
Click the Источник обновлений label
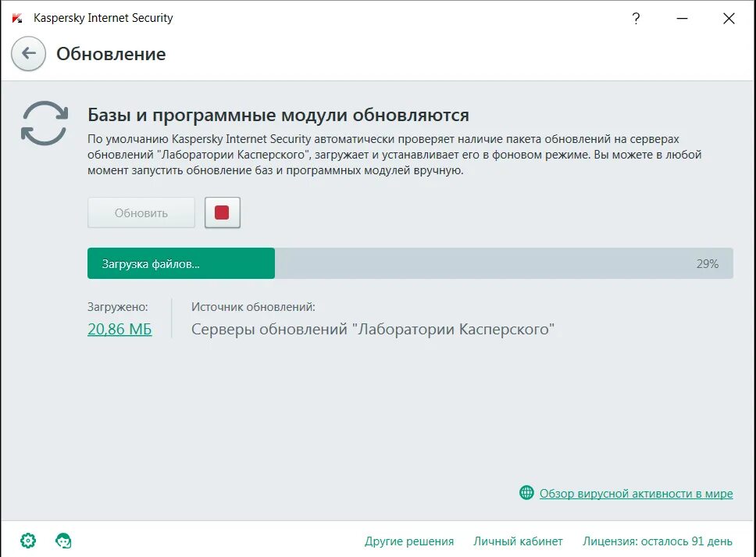[x=253, y=307]
